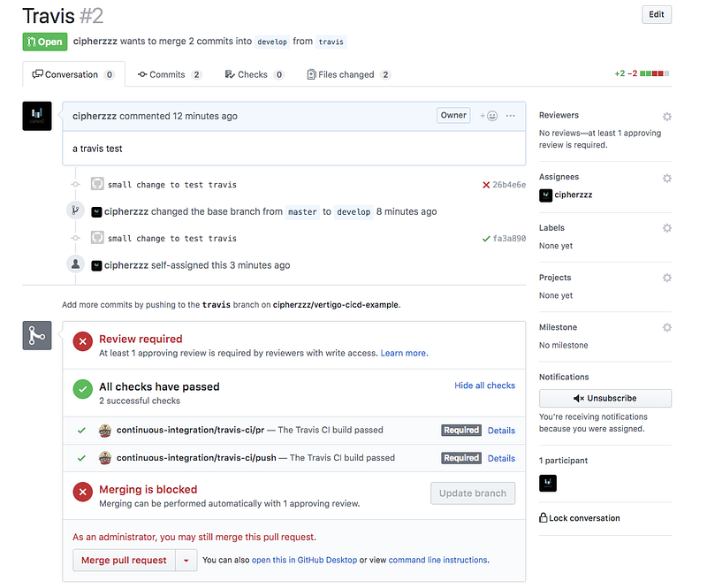Open the merge method dropdown arrow
This screenshot has height=588, width=707.
[186, 560]
